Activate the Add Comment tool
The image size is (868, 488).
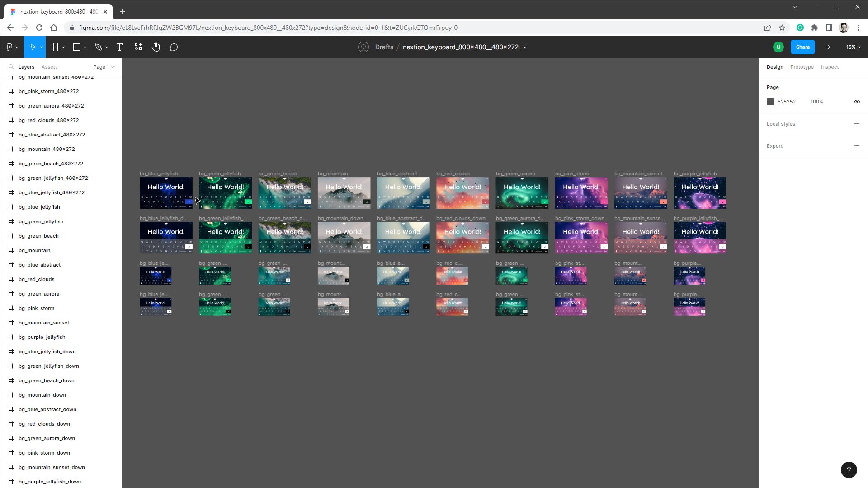(x=174, y=47)
